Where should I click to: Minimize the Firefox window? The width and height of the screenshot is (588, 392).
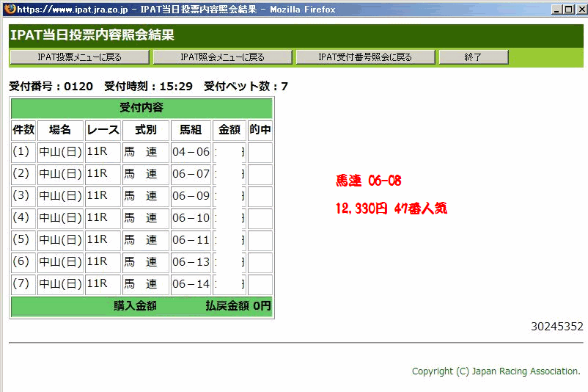(x=556, y=10)
